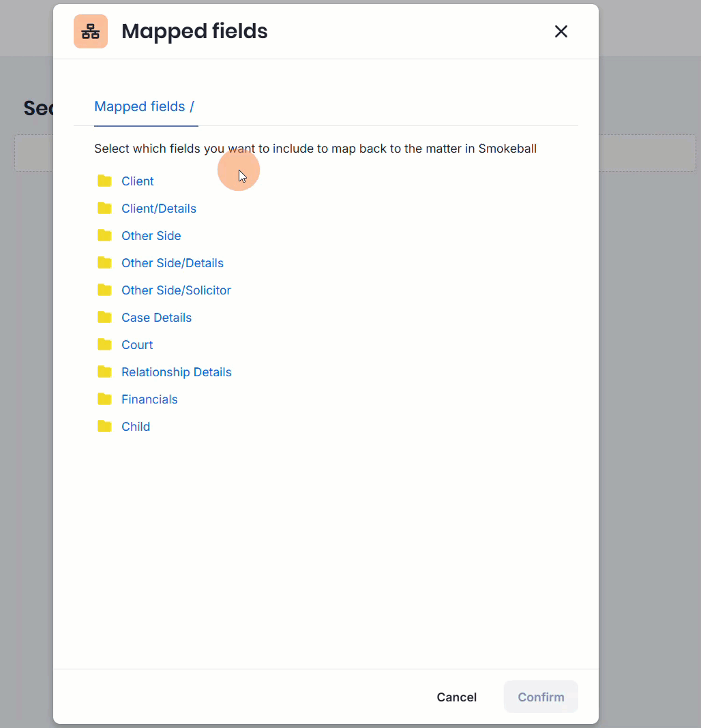Click the Child folder icon

[104, 426]
